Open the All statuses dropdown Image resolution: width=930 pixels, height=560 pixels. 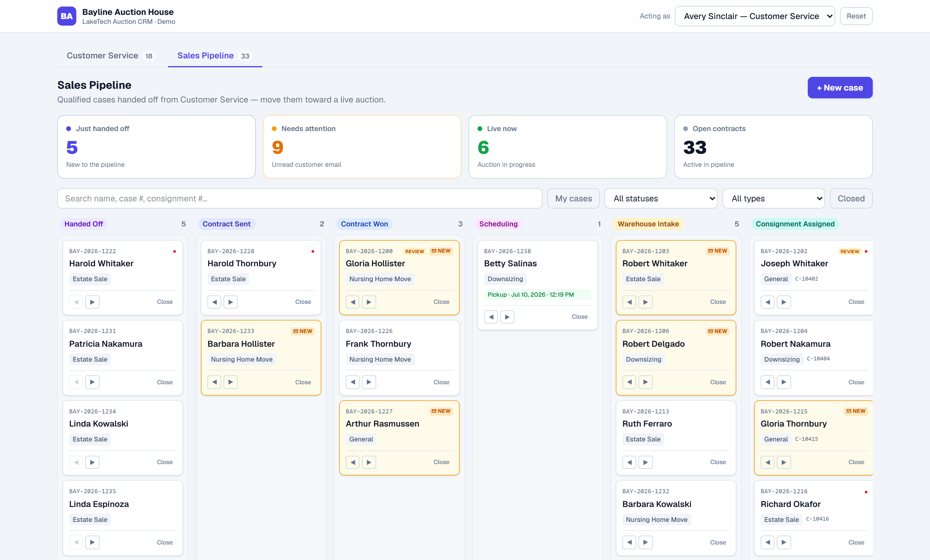tap(661, 198)
